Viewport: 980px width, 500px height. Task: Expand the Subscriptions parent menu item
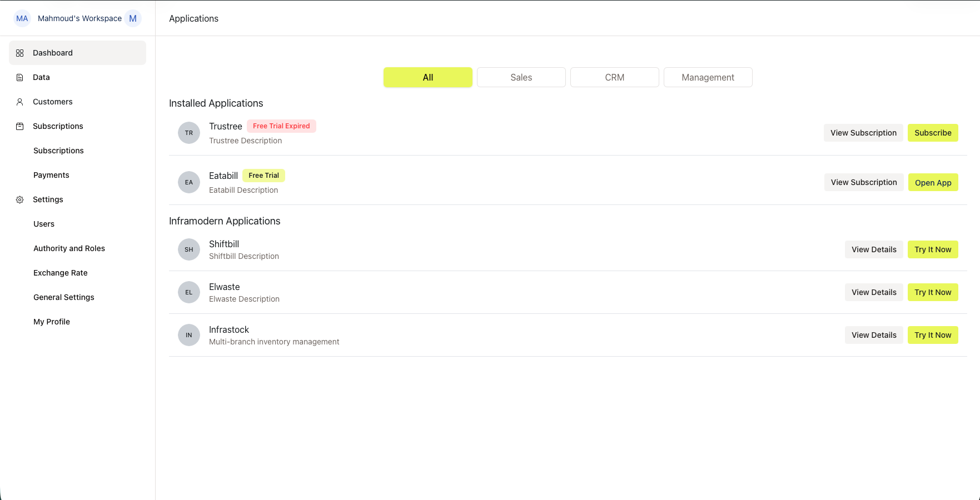click(x=77, y=126)
